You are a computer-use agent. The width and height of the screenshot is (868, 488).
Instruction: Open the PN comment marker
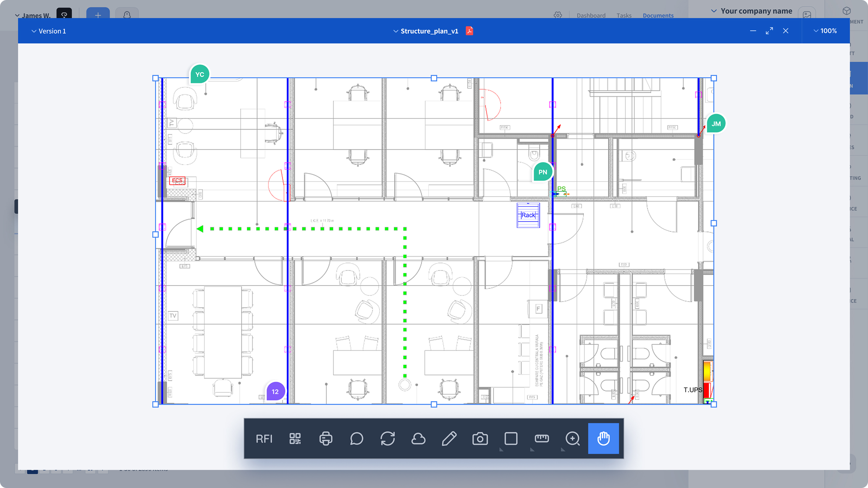click(543, 172)
